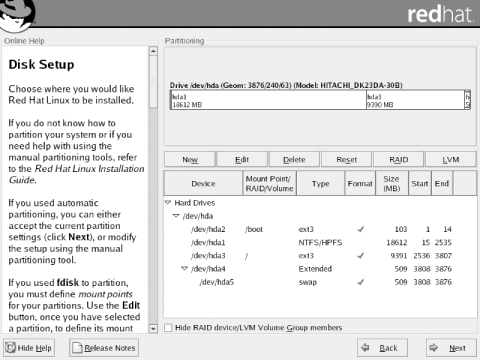This screenshot has width=481, height=360.
Task: Go Back to the previous screen
Action: point(382,348)
